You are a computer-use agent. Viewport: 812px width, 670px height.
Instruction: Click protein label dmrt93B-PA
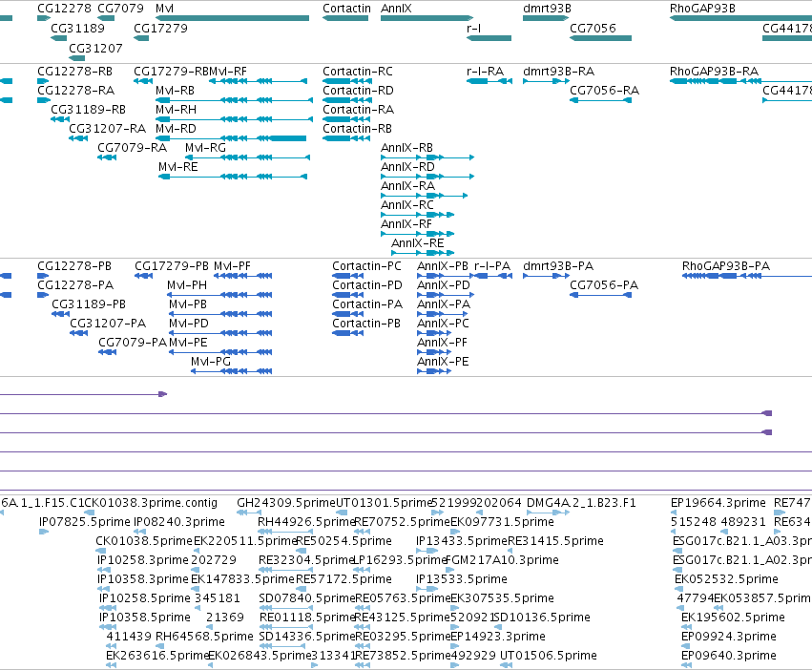[558, 266]
